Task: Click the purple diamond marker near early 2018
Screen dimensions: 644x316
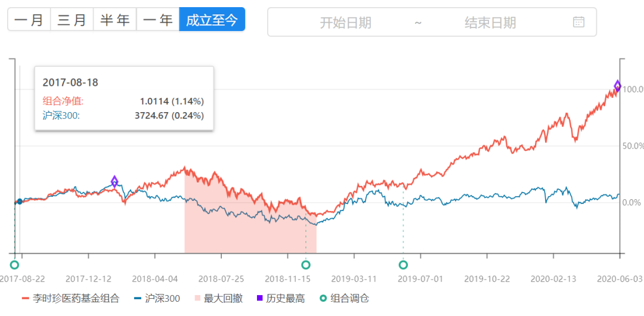Action: click(x=114, y=181)
